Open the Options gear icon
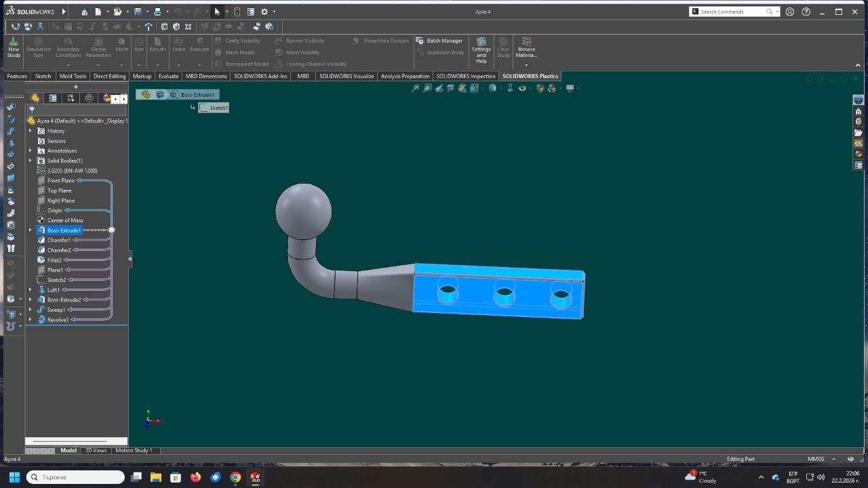This screenshot has width=868, height=488. [x=264, y=12]
